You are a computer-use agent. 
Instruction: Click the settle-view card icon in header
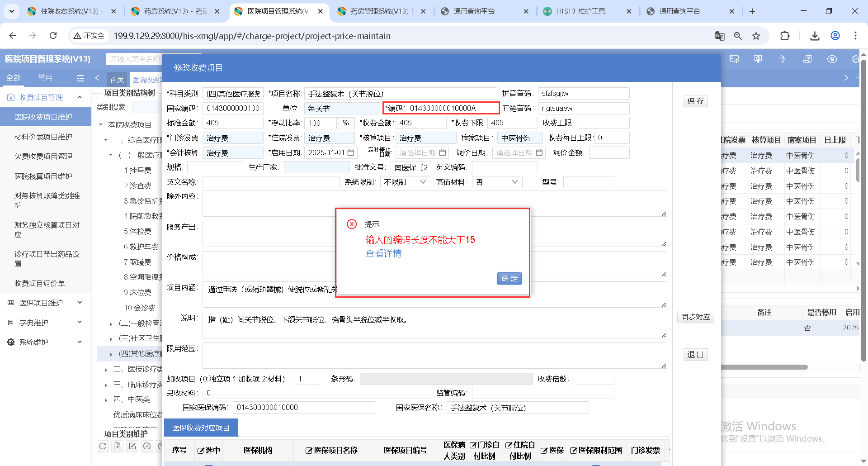734,59
